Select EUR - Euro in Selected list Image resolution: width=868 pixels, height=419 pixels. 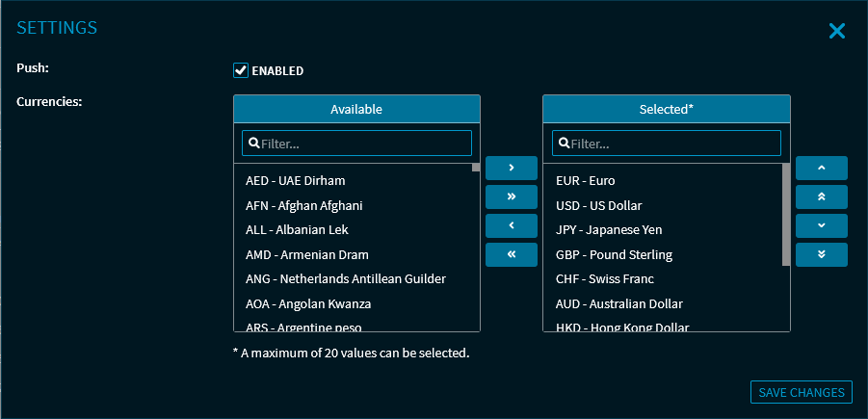pos(586,180)
